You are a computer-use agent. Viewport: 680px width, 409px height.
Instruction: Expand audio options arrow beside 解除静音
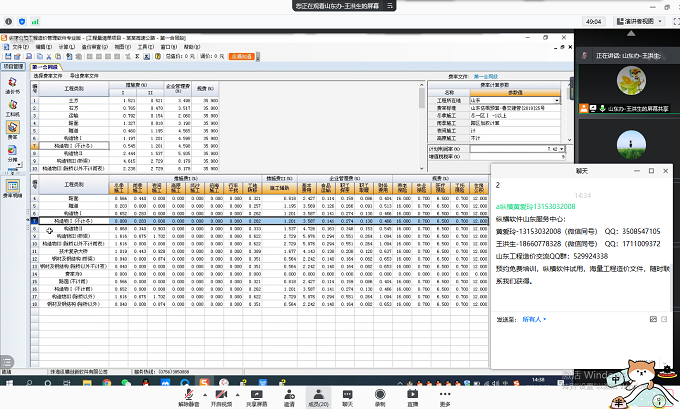pyautogui.click(x=205, y=395)
